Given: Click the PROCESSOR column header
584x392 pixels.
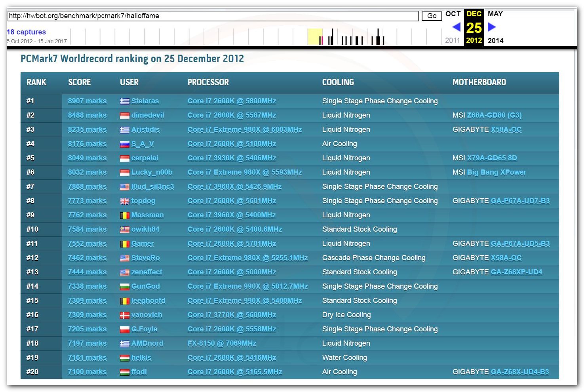Looking at the screenshot, I should 208,82.
